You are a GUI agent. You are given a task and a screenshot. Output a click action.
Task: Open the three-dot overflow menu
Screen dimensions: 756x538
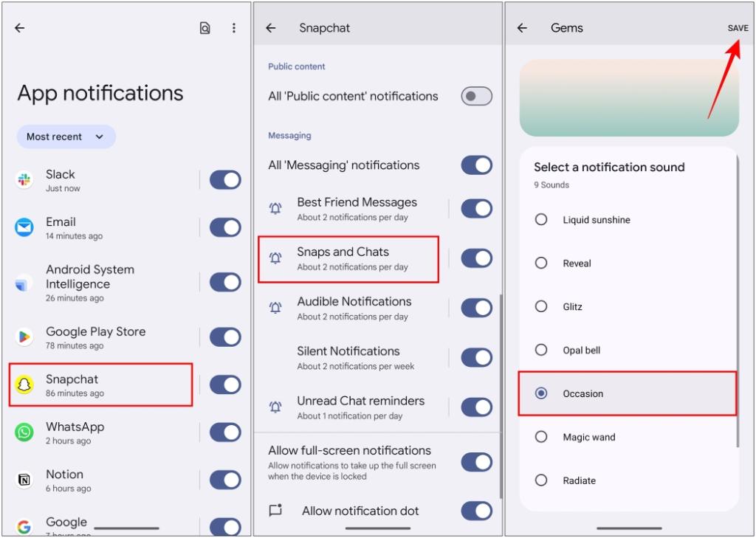pos(234,27)
